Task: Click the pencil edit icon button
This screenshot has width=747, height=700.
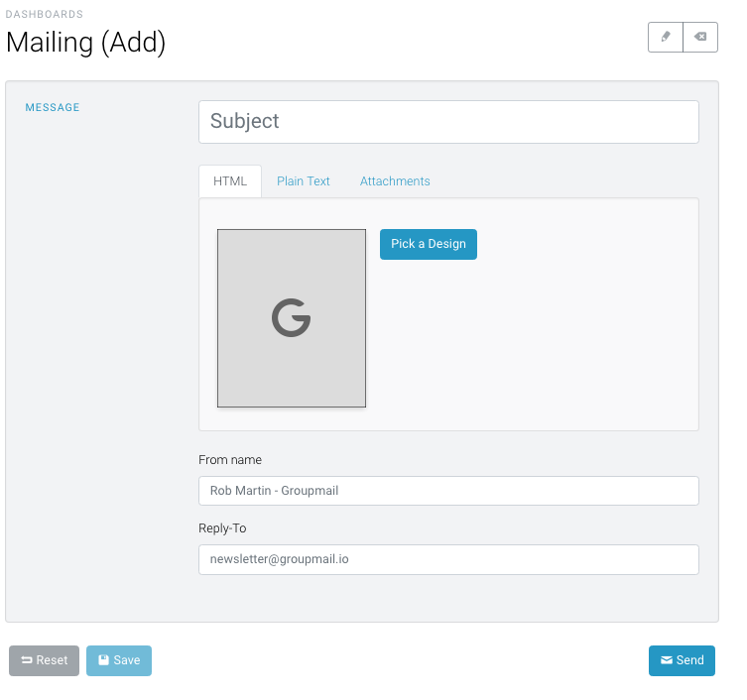Action: point(665,37)
